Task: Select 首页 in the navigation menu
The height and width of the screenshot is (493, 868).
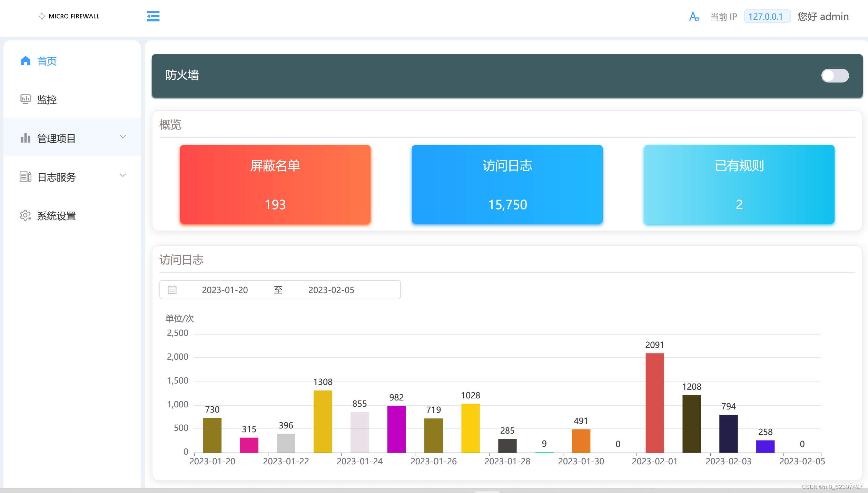Action: 46,61
